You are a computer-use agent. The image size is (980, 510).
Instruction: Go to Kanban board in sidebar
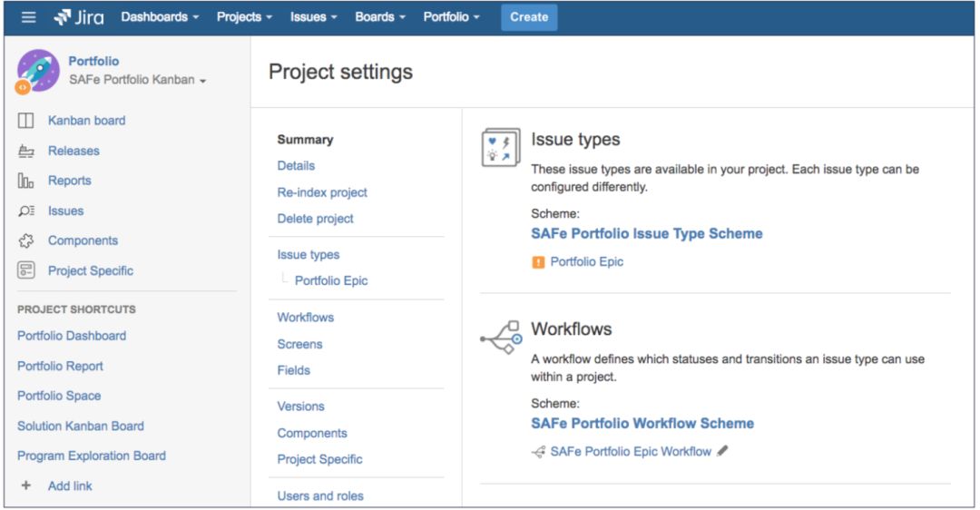(x=87, y=121)
